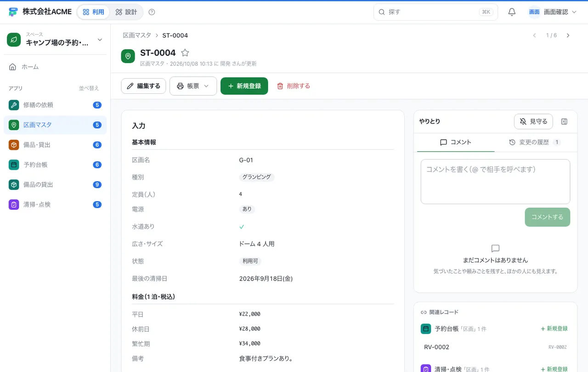The height and width of the screenshot is (372, 588).
Task: Click the green 新規登録 button
Action: [x=244, y=86]
